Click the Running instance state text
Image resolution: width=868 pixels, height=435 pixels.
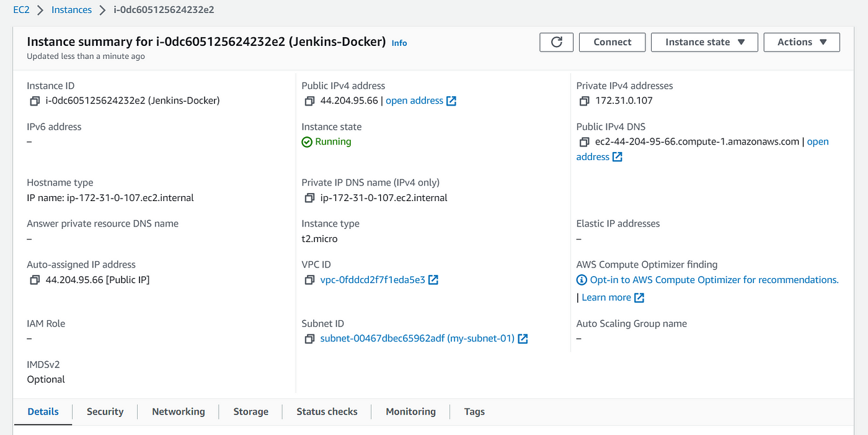333,141
